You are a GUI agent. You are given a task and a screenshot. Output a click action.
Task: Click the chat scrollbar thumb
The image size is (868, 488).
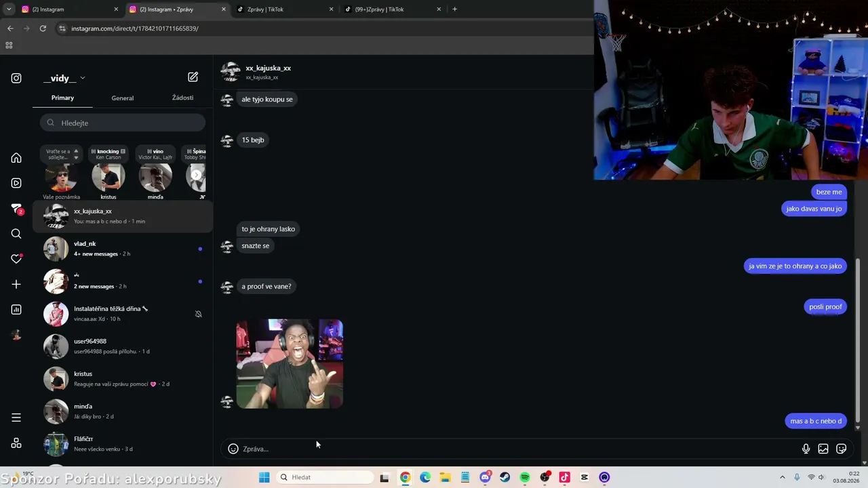pos(858,340)
